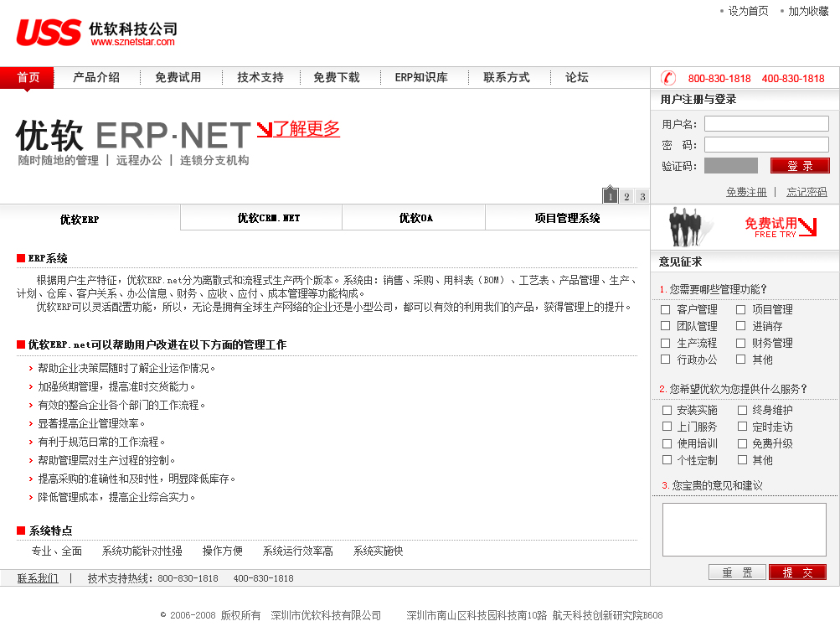Viewport: 840px width, 642px height.
Task: Select banner slide 3 indicator
Action: click(642, 197)
